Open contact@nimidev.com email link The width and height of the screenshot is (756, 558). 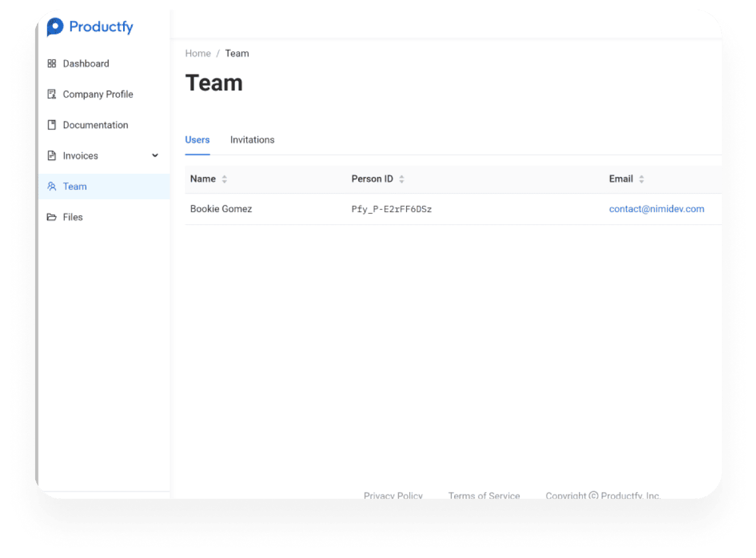[657, 209]
